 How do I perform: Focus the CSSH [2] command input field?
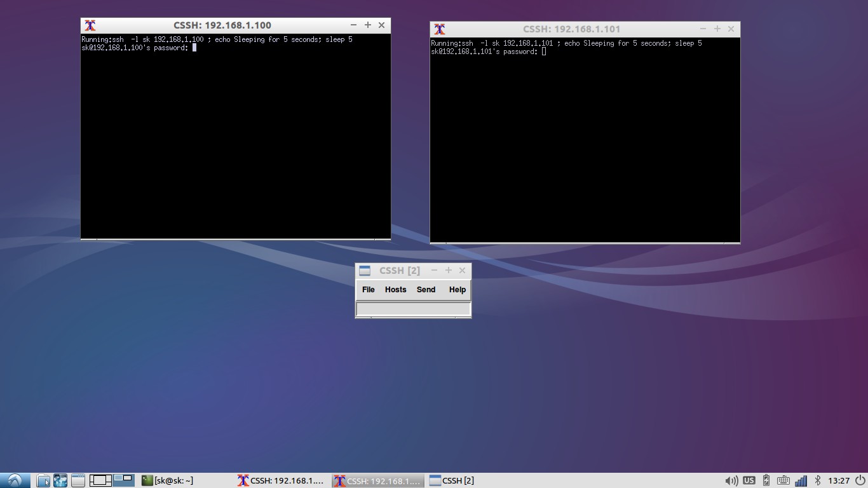[x=413, y=309]
